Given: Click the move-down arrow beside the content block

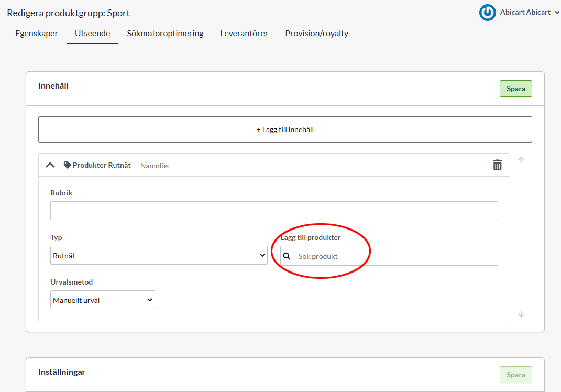Looking at the screenshot, I should click(x=521, y=314).
